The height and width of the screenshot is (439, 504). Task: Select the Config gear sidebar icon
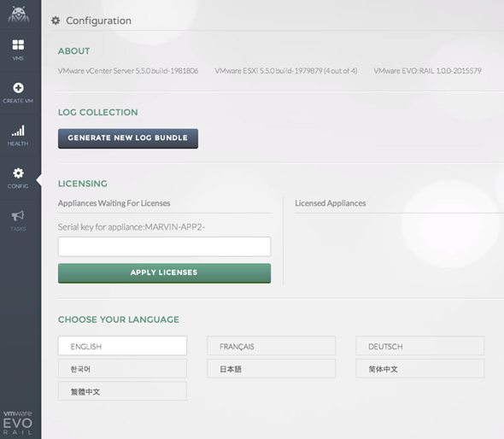18,173
